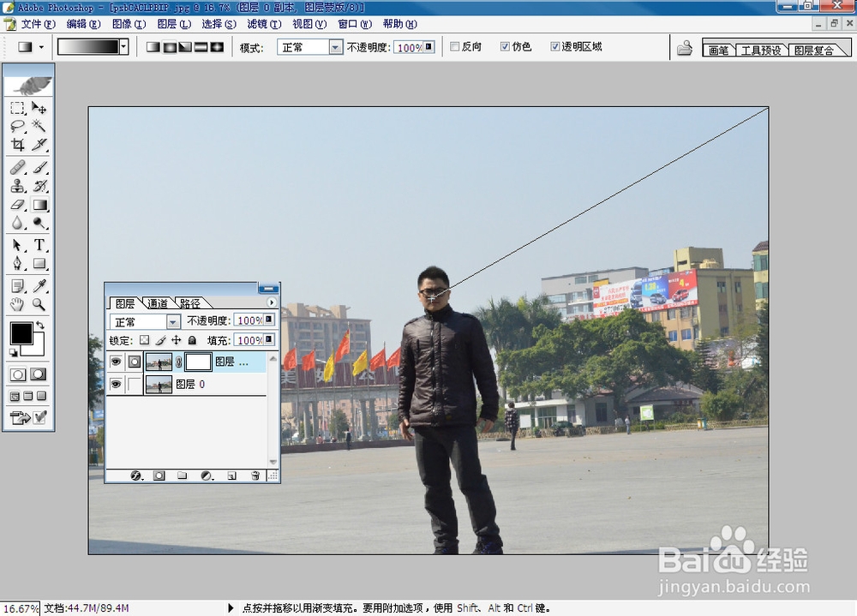Select the Move tool
The height and width of the screenshot is (616, 857).
(x=39, y=108)
